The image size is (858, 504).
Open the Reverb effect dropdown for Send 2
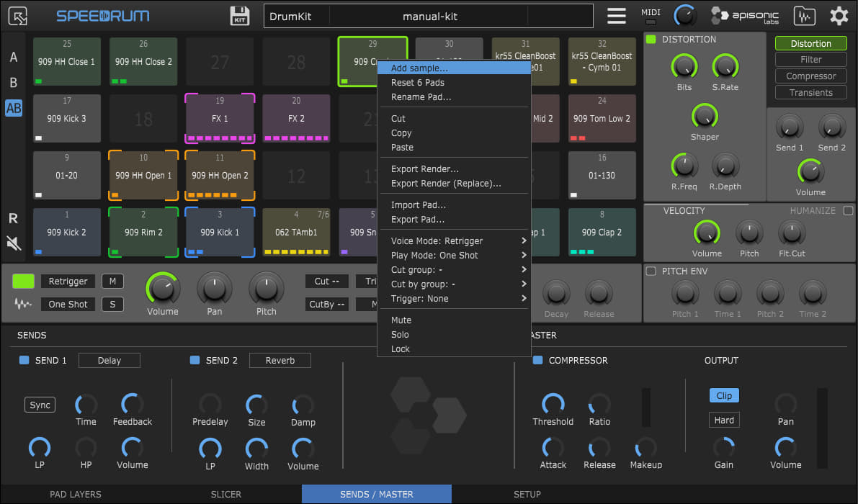(280, 360)
